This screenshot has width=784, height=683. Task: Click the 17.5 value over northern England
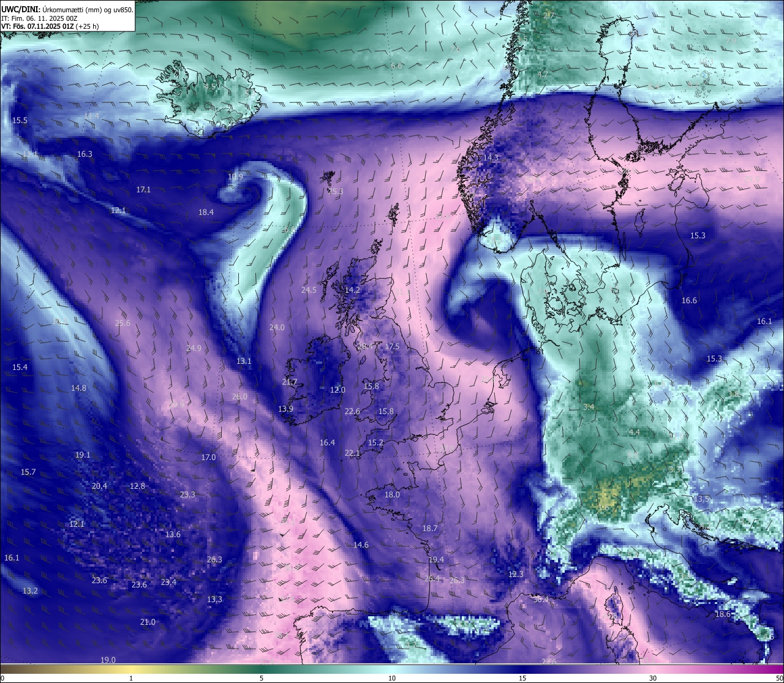(x=392, y=346)
